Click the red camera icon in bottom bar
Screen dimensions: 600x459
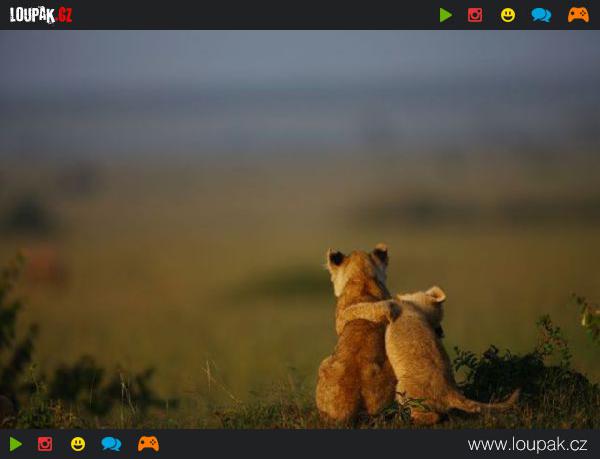click(x=45, y=444)
